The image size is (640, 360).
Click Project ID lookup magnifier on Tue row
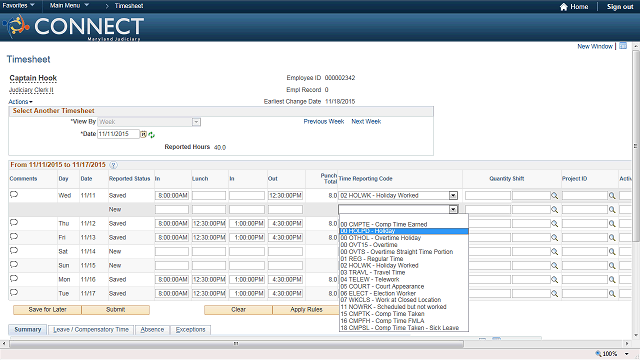point(612,293)
